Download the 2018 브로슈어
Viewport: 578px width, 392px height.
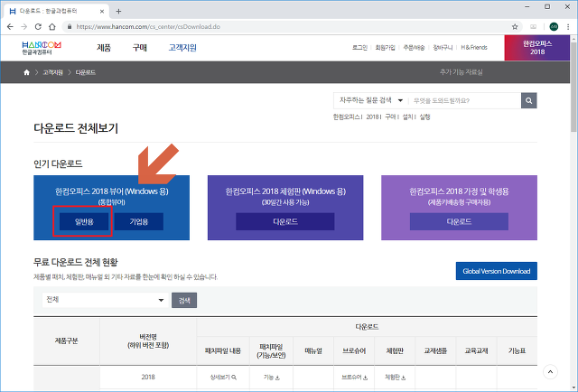click(x=354, y=378)
